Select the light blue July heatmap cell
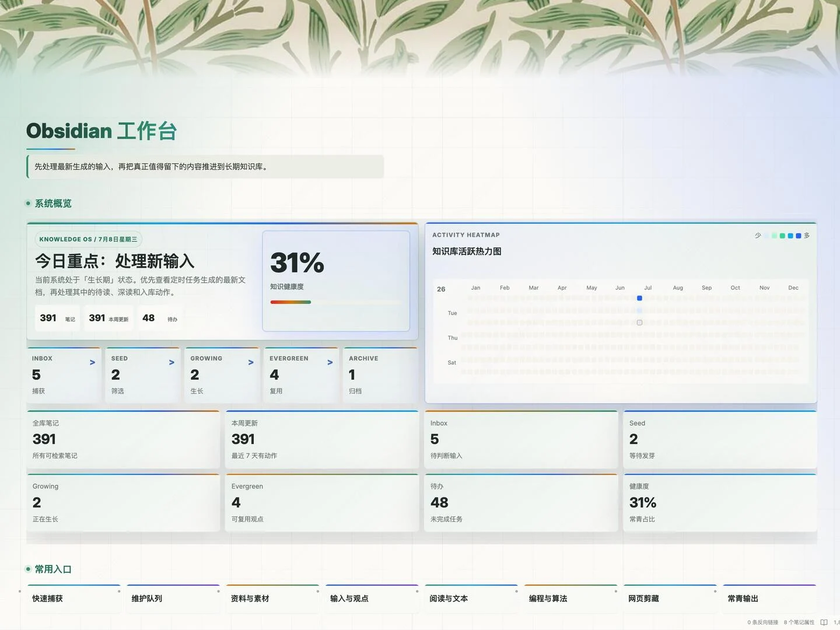Image resolution: width=840 pixels, height=630 pixels. click(x=639, y=310)
